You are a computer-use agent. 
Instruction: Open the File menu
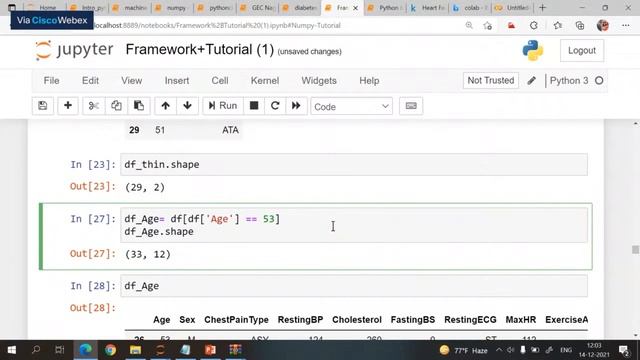coord(51,80)
